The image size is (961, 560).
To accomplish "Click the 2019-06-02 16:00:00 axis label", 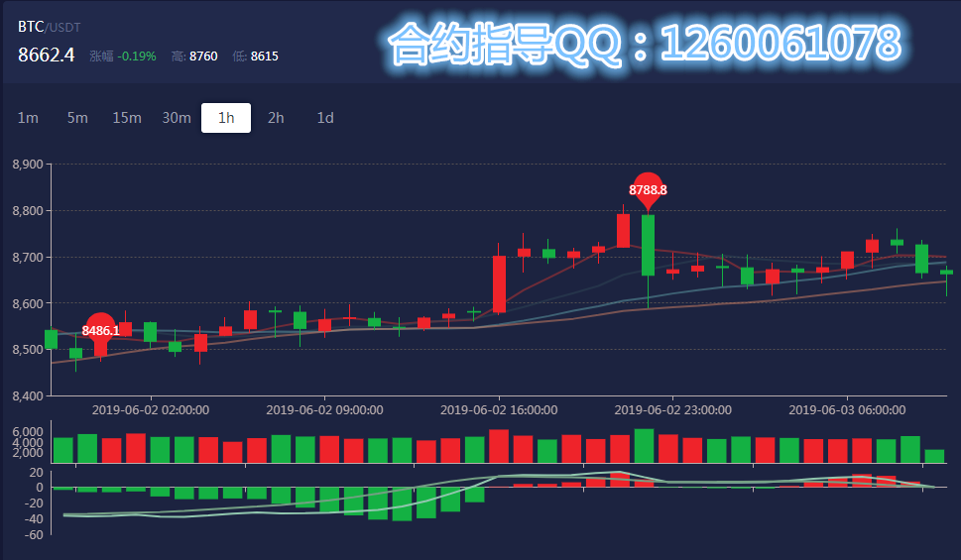I will point(499,410).
